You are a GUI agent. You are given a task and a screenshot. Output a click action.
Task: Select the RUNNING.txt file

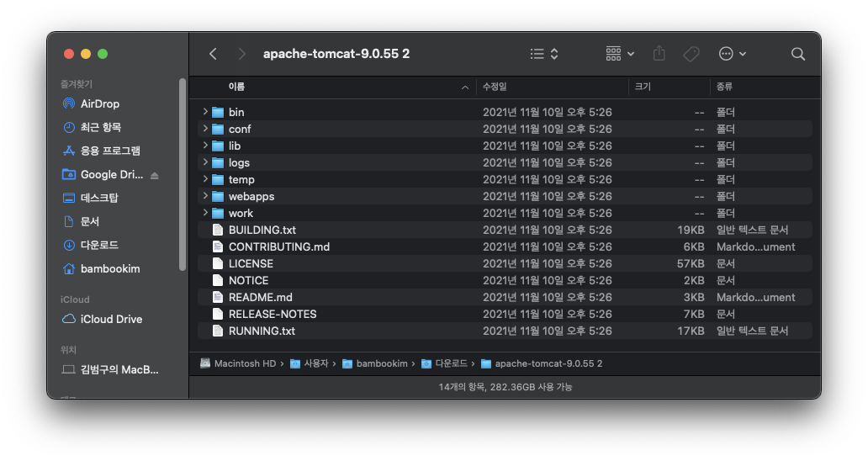click(505, 331)
